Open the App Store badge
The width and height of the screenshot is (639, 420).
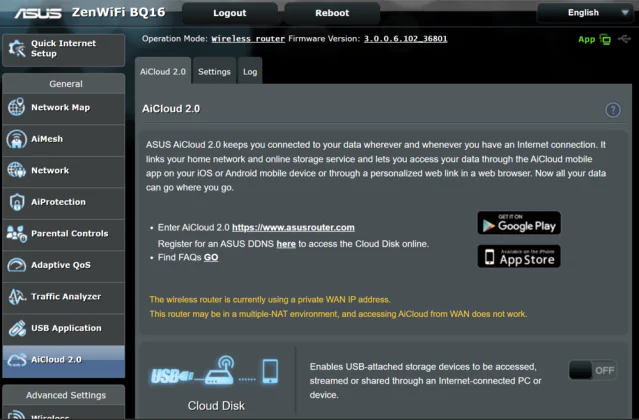tap(519, 256)
